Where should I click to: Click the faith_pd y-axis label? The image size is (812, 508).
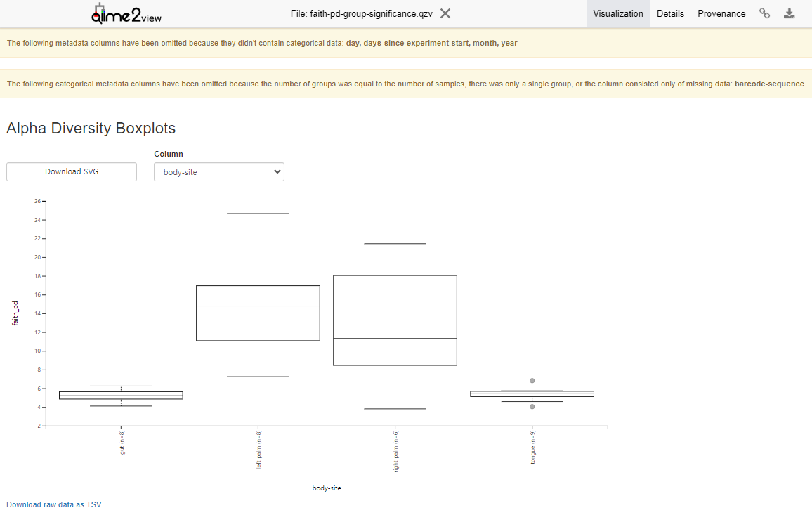(15, 313)
